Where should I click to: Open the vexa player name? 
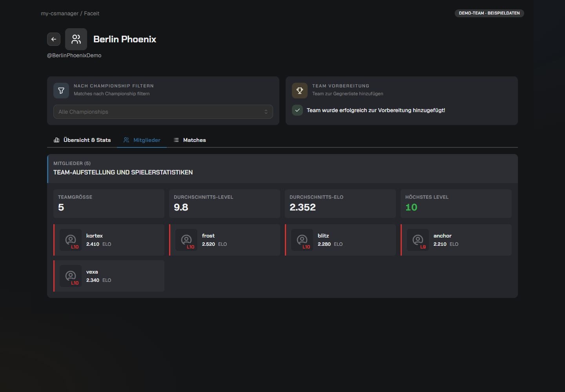[92, 272]
